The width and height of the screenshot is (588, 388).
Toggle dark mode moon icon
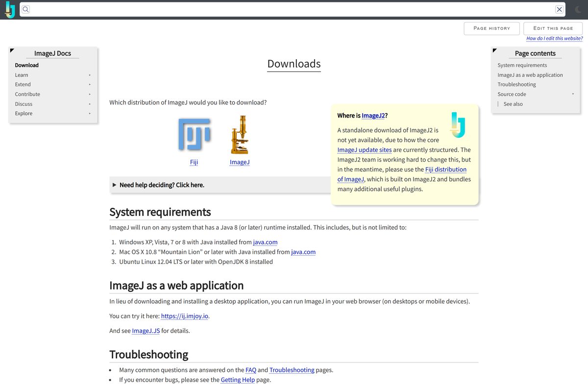click(578, 9)
